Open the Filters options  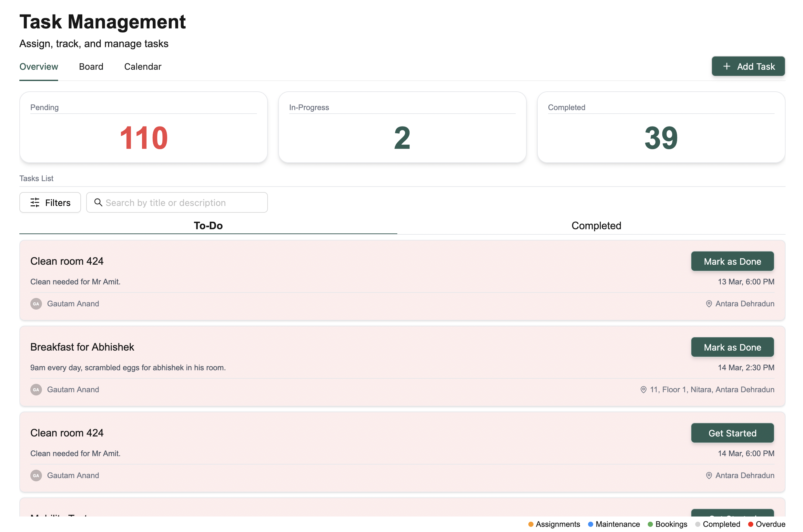[50, 202]
